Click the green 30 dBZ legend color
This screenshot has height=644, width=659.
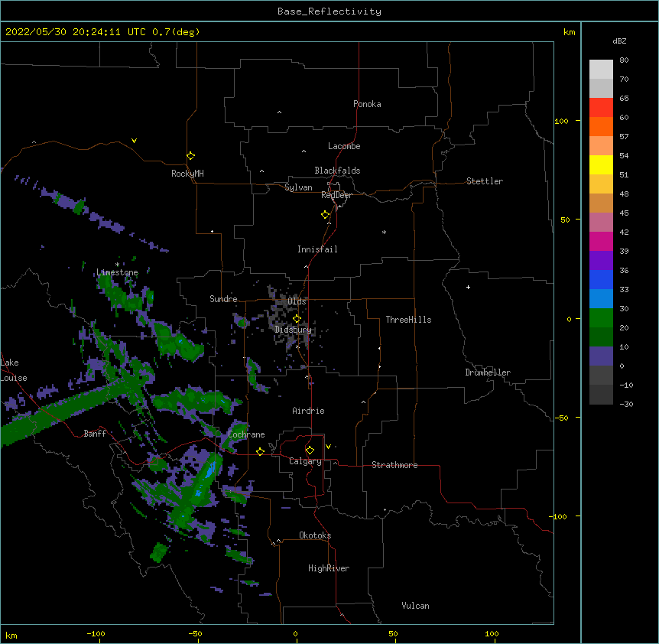(x=601, y=318)
